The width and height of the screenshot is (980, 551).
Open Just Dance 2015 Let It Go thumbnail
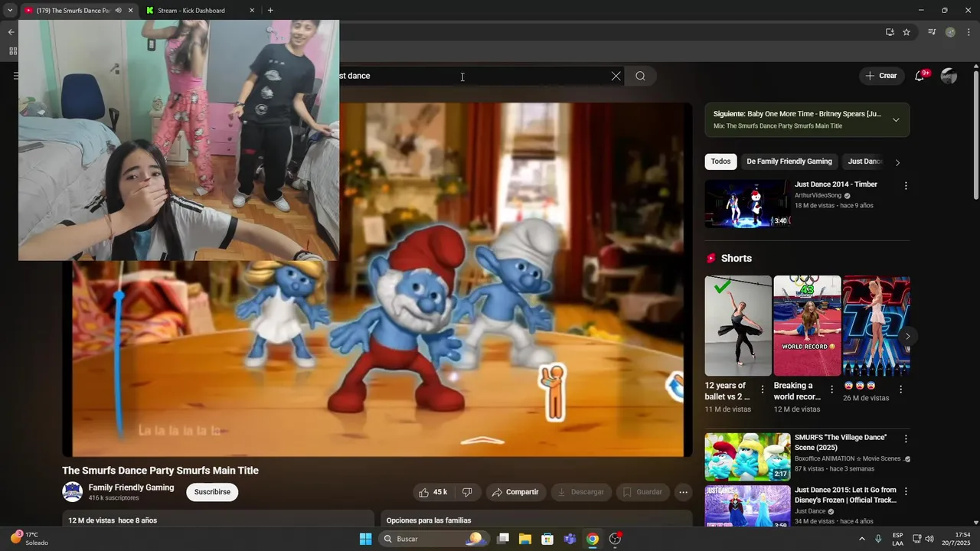point(747,506)
